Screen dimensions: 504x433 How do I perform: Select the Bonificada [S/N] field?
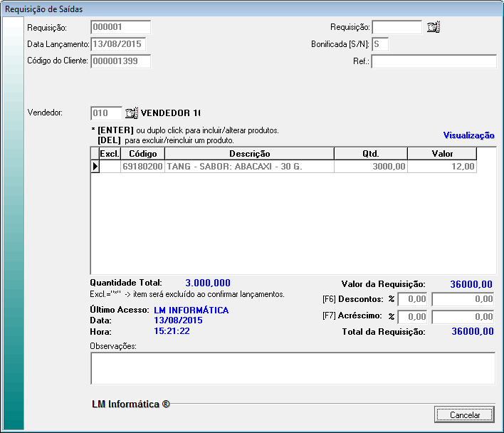[x=380, y=44]
